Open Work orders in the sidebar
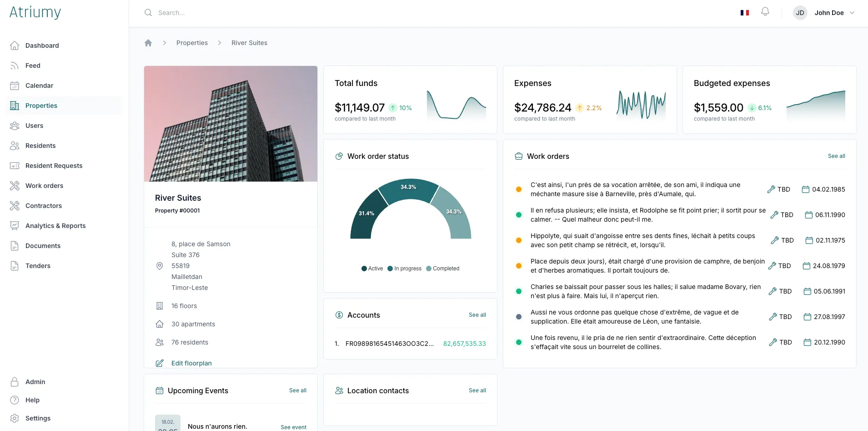 pyautogui.click(x=44, y=186)
